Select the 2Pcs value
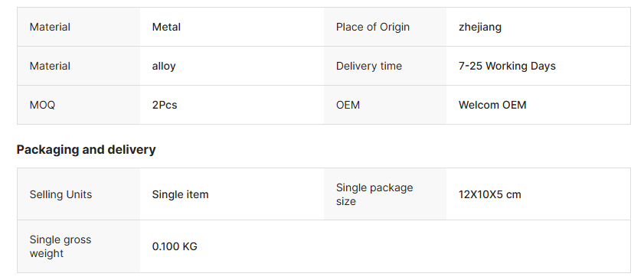This screenshot has width=644, height=280. point(165,105)
